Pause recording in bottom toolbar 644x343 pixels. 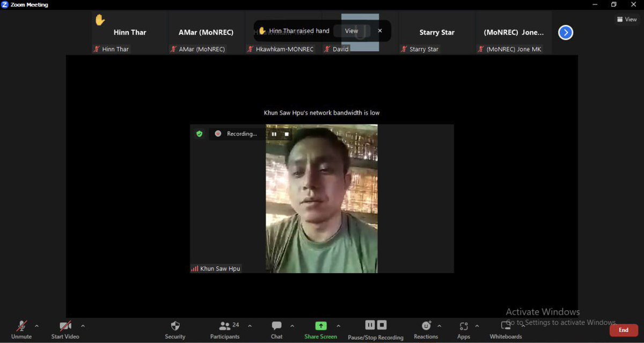click(370, 325)
